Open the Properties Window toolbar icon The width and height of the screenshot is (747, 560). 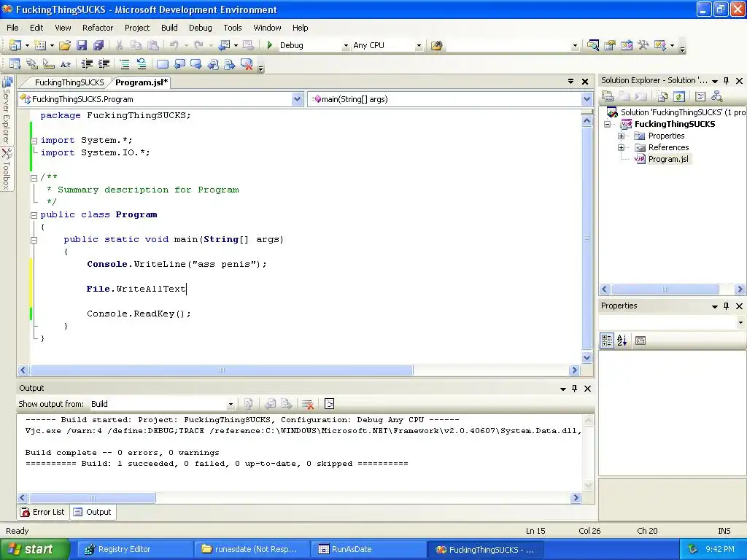pyautogui.click(x=609, y=45)
